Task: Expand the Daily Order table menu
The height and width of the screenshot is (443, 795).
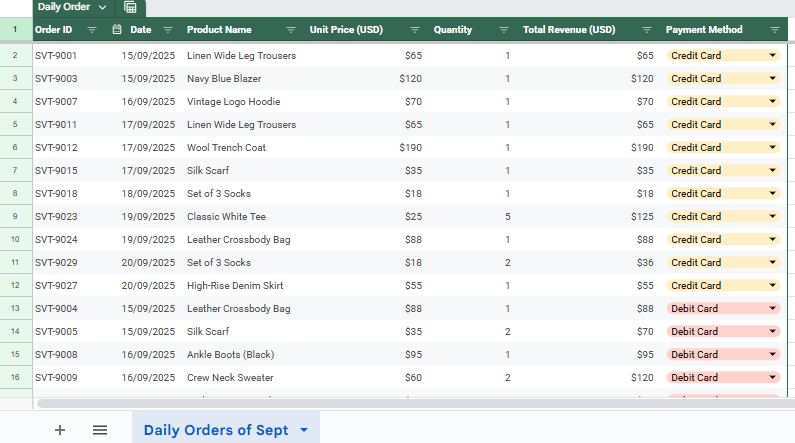Action: click(102, 7)
